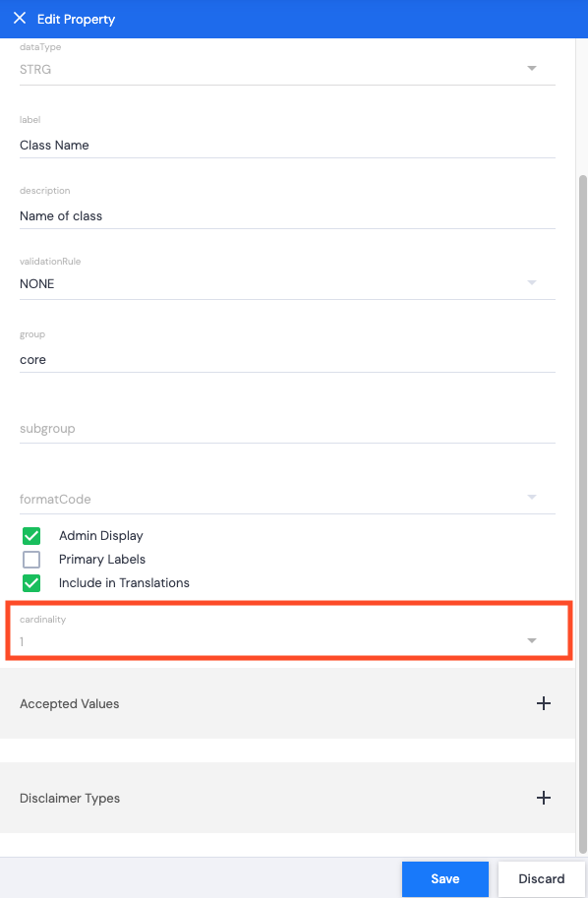Select the validationRule field showing NONE
Image resolution: width=588 pixels, height=898 pixels.
point(287,284)
